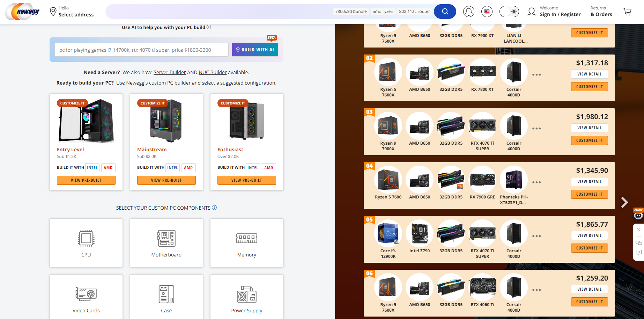Click the Entry Level case thumbnail
This screenshot has height=319, width=644.
(87, 121)
